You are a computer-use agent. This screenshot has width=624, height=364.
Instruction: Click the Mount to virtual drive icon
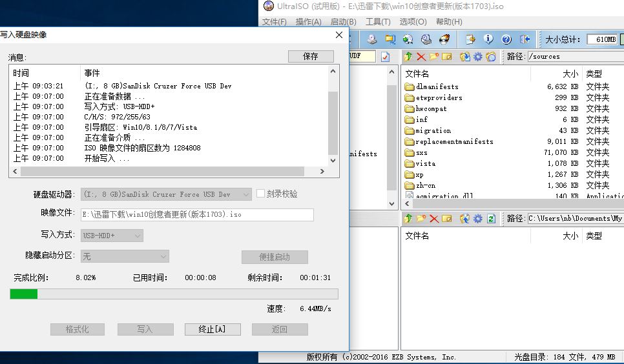click(426, 39)
